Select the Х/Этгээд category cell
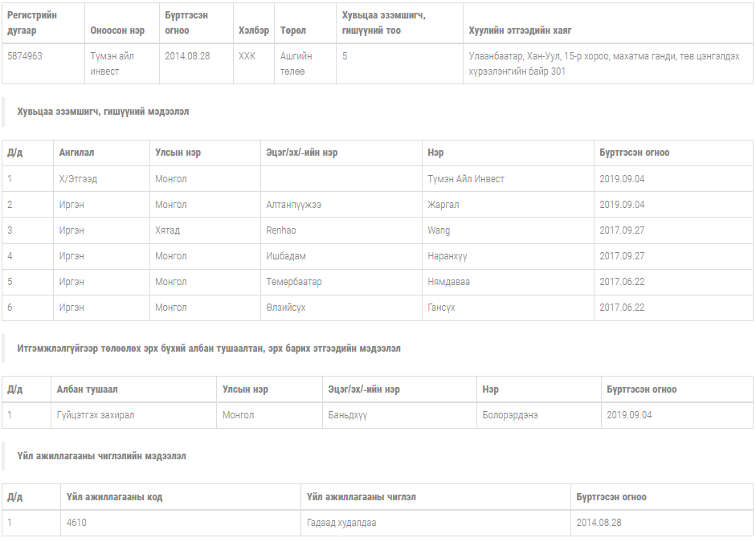 [78, 179]
